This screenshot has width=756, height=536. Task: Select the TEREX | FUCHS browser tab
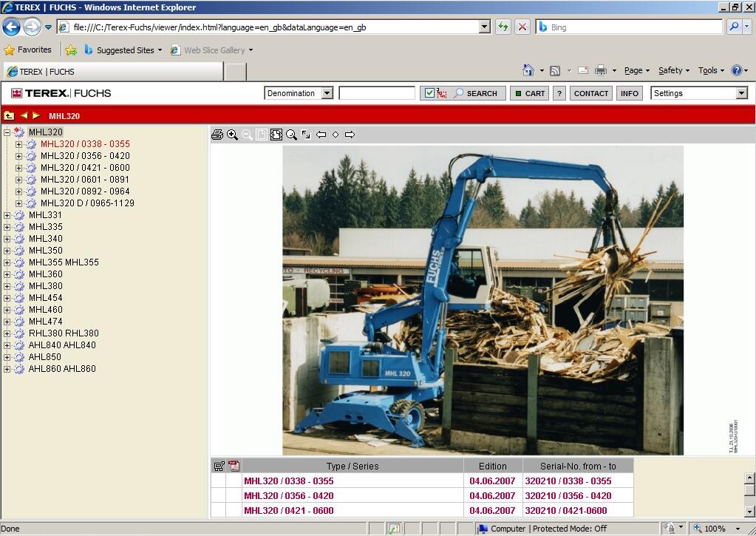[x=114, y=72]
